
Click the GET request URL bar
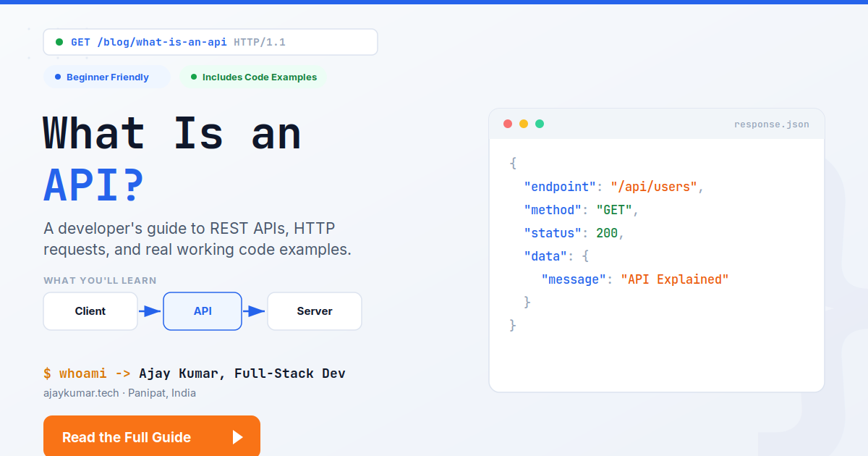210,42
